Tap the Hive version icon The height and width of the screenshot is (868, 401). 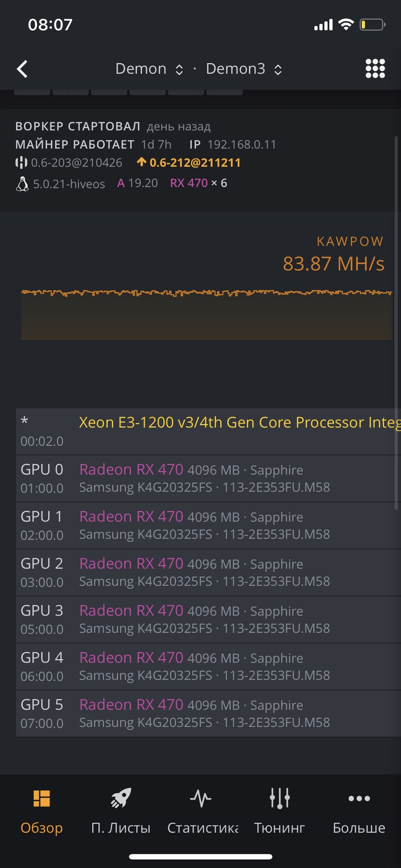tap(21, 162)
